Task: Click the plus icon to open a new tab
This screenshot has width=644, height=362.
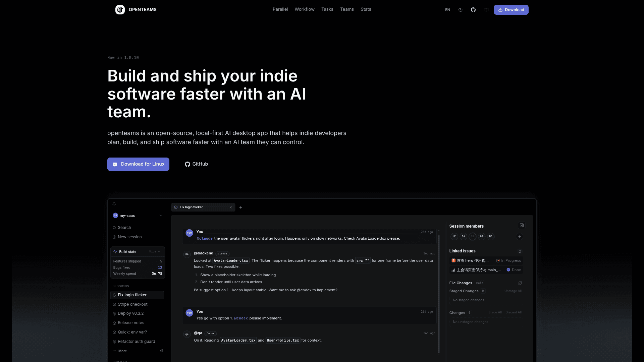Action: click(241, 207)
